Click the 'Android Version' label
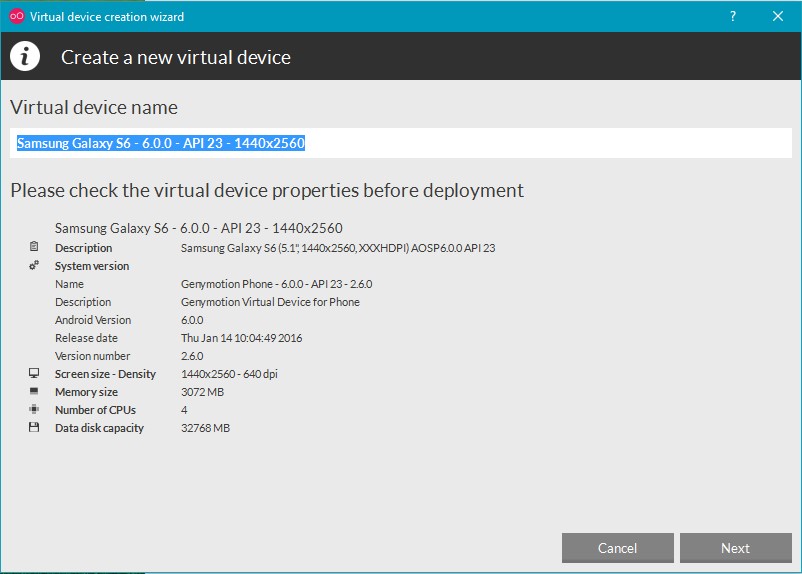Viewport: 802px width, 574px height. tap(93, 320)
